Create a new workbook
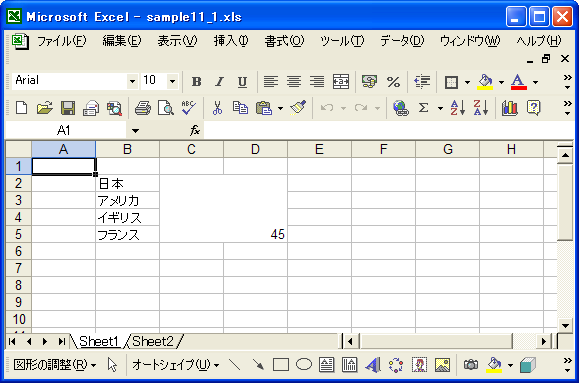The image size is (579, 383). click(x=21, y=108)
